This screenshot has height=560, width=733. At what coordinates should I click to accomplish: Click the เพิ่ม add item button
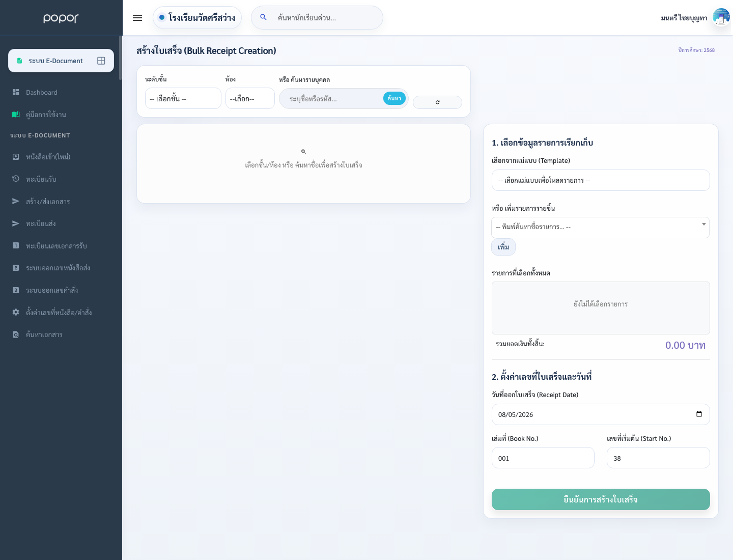503,247
